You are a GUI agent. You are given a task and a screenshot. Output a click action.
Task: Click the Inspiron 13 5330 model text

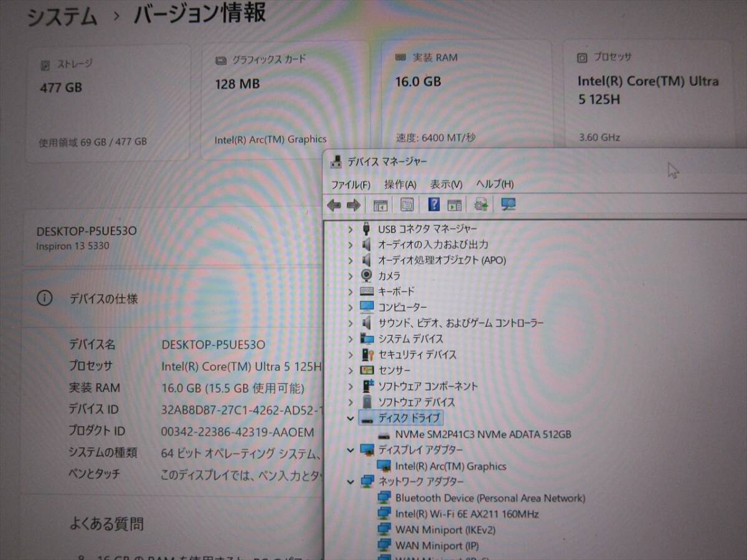(73, 246)
